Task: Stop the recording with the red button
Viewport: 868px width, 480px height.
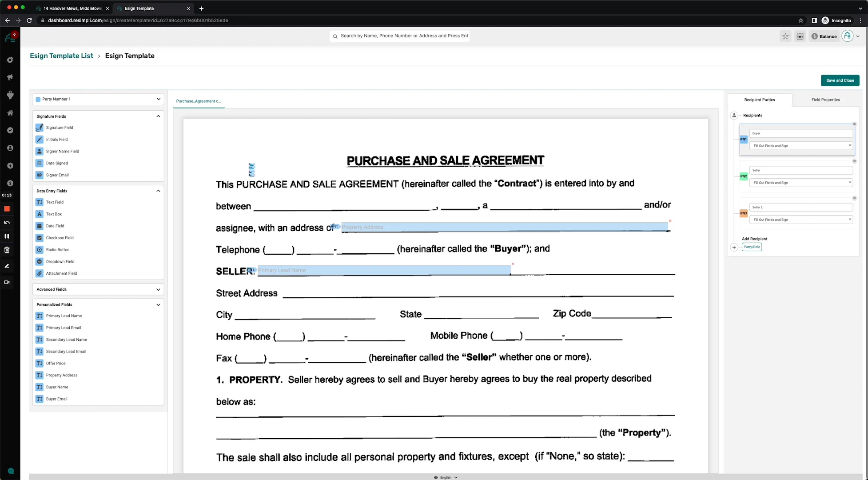Action: point(7,208)
